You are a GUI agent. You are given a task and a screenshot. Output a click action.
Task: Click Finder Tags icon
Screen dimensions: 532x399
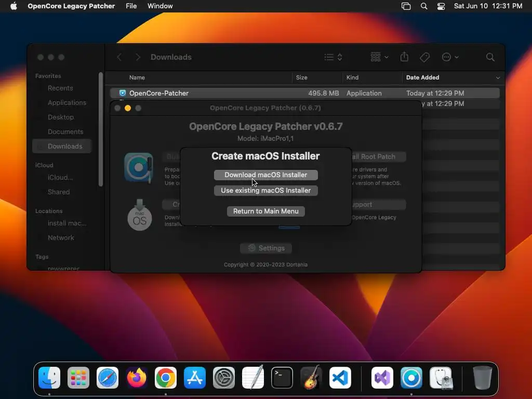point(424,57)
